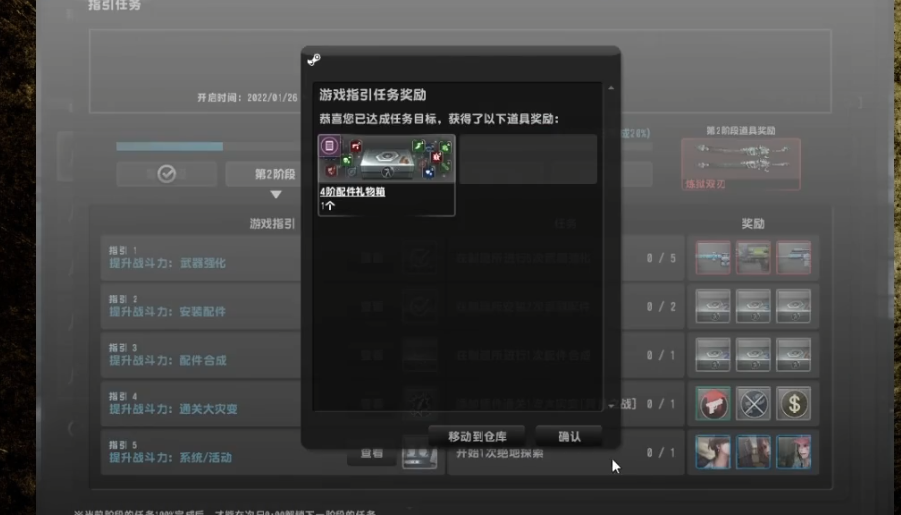Viewport: 901px width, 515px height.
Task: Click the 0 / 5 progress count
Action: (661, 258)
